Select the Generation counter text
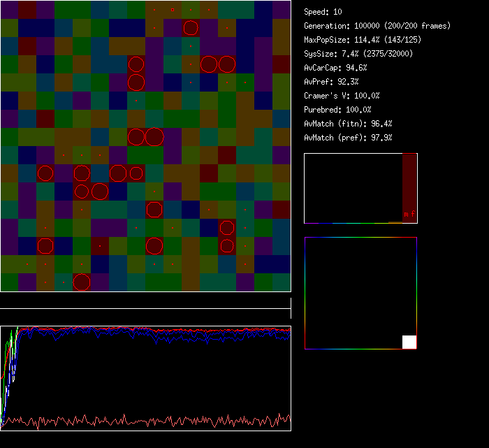The image size is (489, 448). (x=377, y=26)
